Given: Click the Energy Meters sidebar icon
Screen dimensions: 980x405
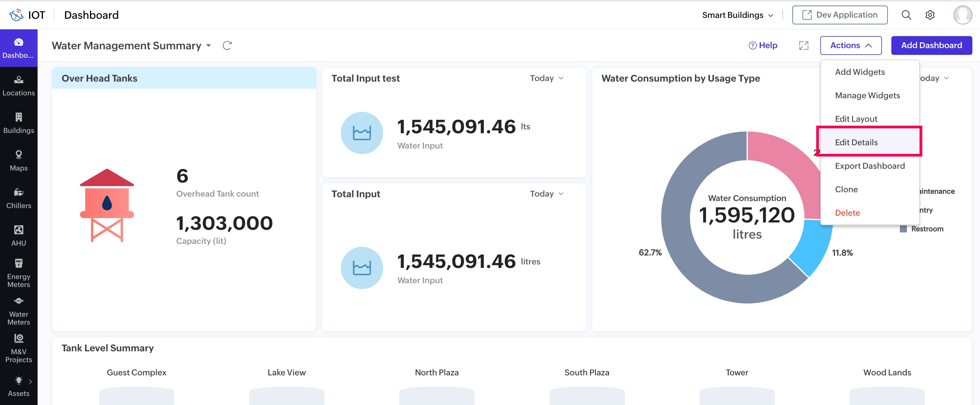Looking at the screenshot, I should (18, 263).
